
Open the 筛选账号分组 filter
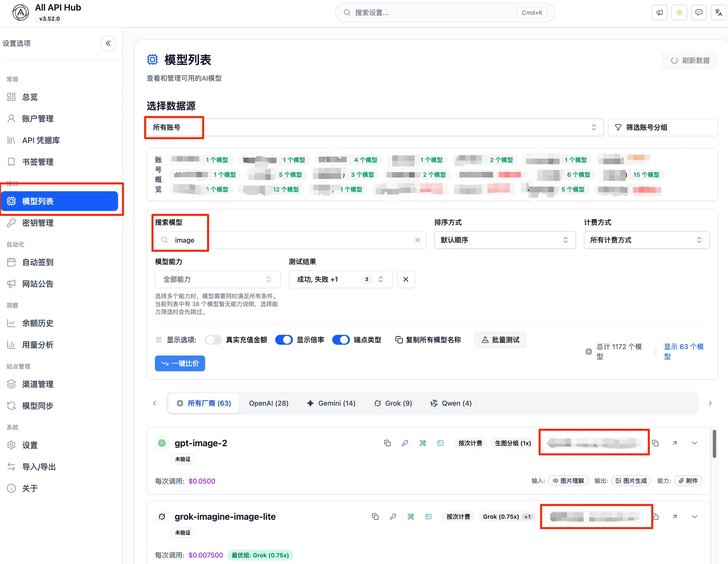pos(663,127)
